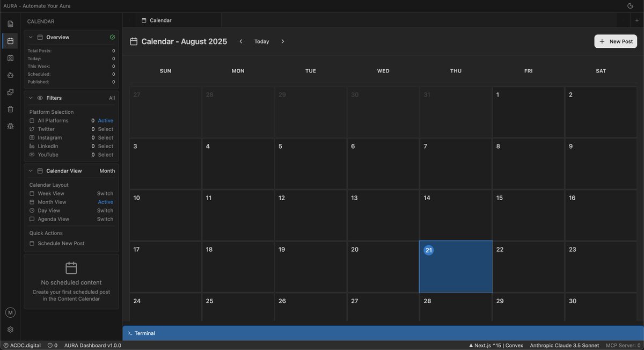Click the error count icon in status bar
Screen dimensions: 644x350
[x=50, y=346]
